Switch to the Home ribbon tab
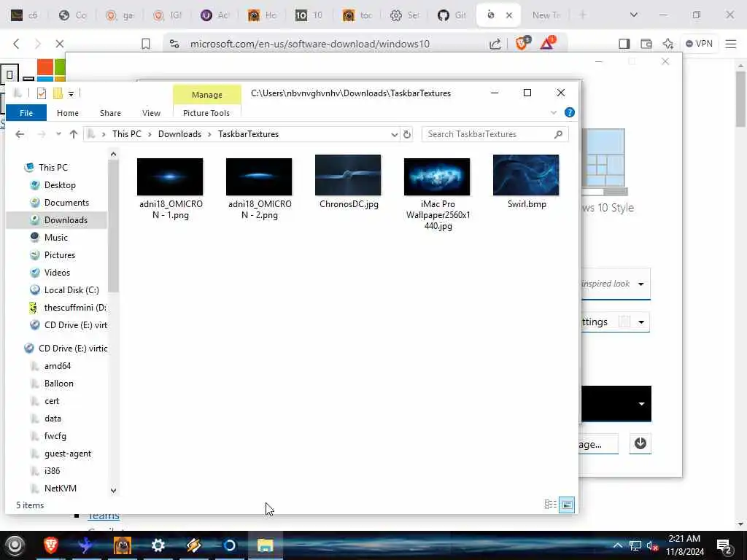This screenshot has width=747, height=560. pos(68,113)
